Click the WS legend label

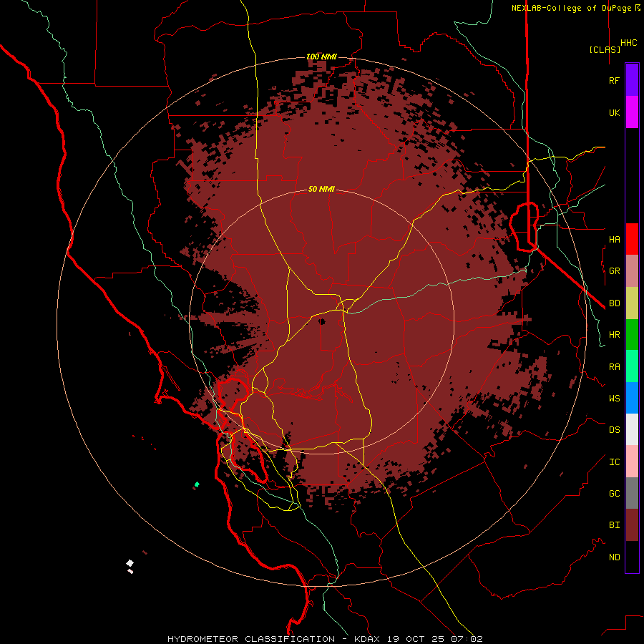click(x=614, y=398)
